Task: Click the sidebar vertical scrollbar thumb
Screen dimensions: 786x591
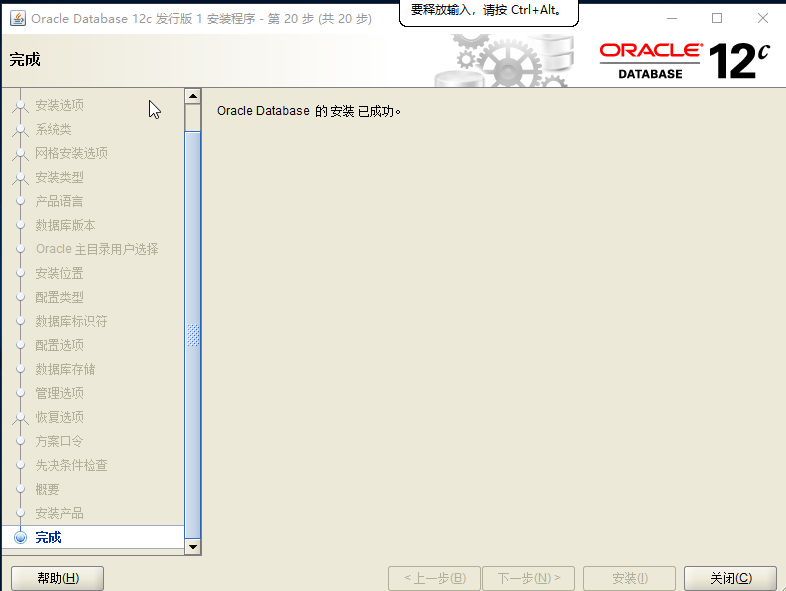Action: click(193, 335)
